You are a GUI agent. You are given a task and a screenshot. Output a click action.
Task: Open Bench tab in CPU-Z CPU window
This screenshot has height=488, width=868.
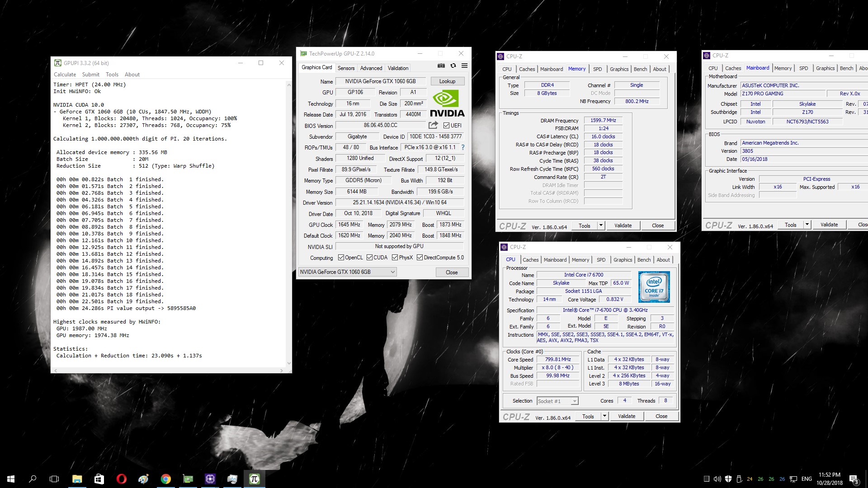point(644,260)
